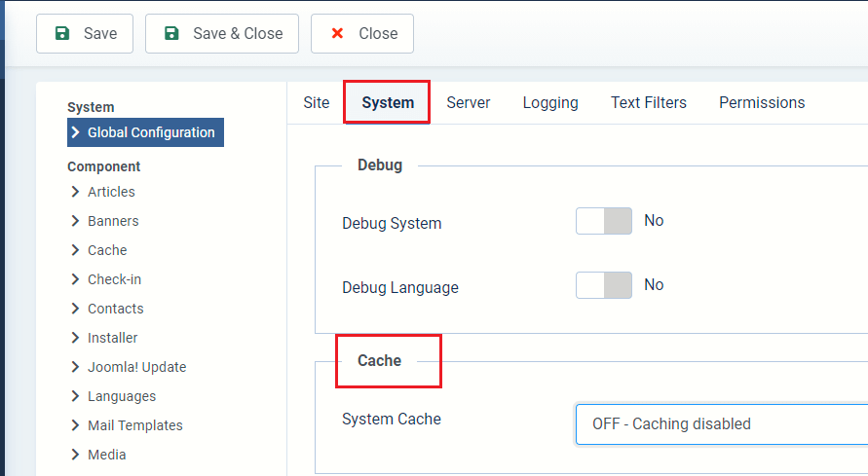Toggle the Debug System switch
The width and height of the screenshot is (868, 476).
tap(604, 222)
